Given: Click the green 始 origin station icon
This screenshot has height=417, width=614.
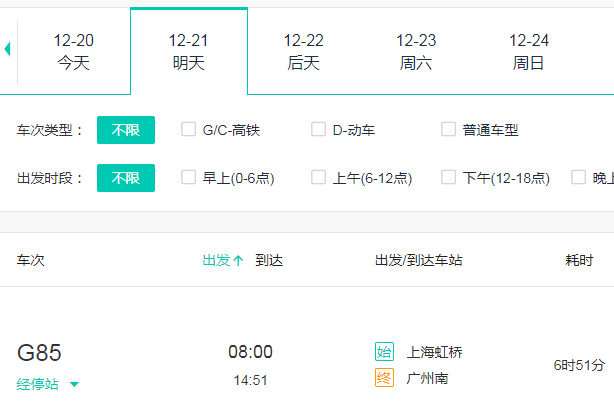Looking at the screenshot, I should [384, 352].
